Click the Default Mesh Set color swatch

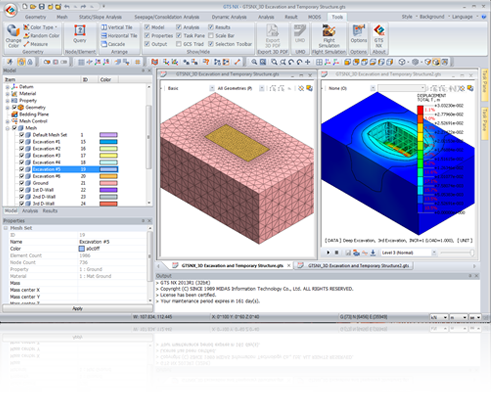108,135
